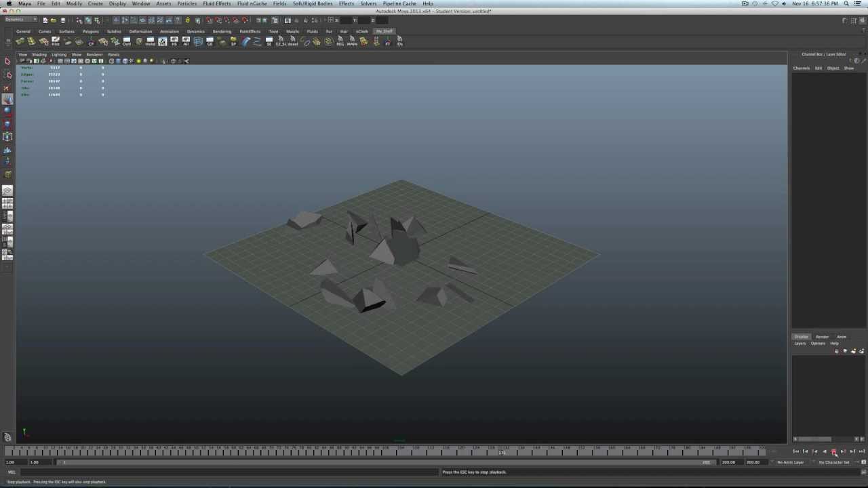Open the viewport Shading menu
The height and width of the screenshot is (488, 868).
tap(39, 54)
